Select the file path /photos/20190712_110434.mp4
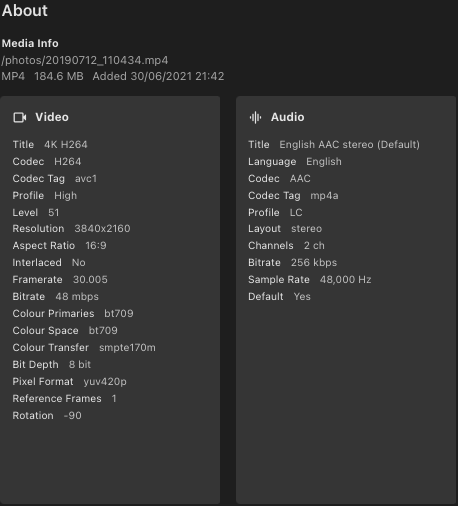This screenshot has width=458, height=506. (x=85, y=60)
